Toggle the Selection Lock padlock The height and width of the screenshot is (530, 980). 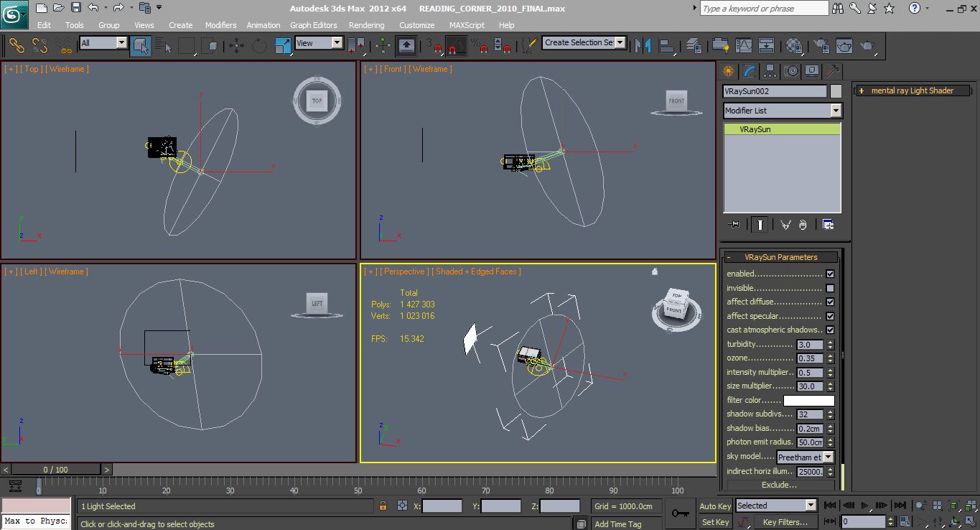[x=383, y=506]
